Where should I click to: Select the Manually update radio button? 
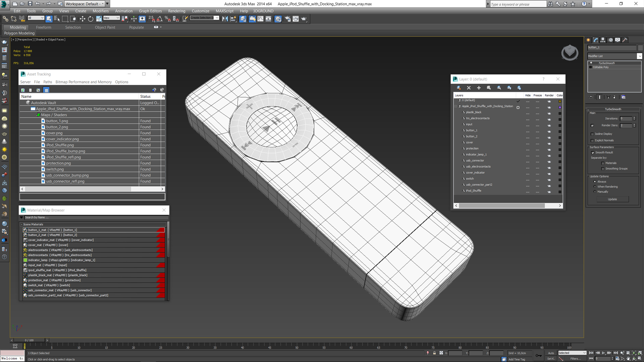[595, 192]
